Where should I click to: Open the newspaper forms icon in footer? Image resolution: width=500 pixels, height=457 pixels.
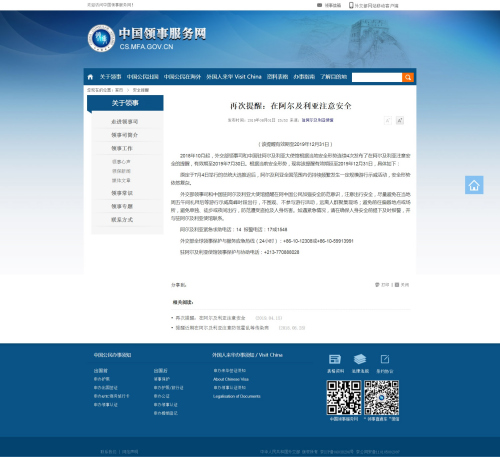tap(335, 359)
